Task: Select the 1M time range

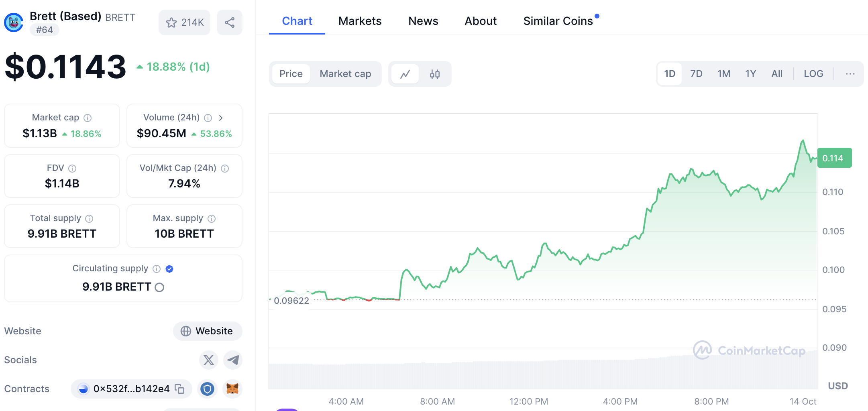Action: pyautogui.click(x=724, y=74)
